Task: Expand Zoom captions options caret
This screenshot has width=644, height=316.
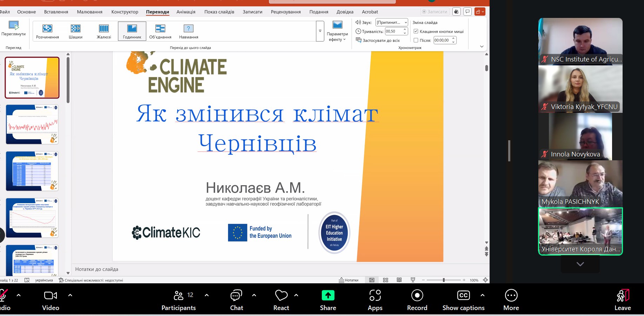Action: (x=483, y=295)
